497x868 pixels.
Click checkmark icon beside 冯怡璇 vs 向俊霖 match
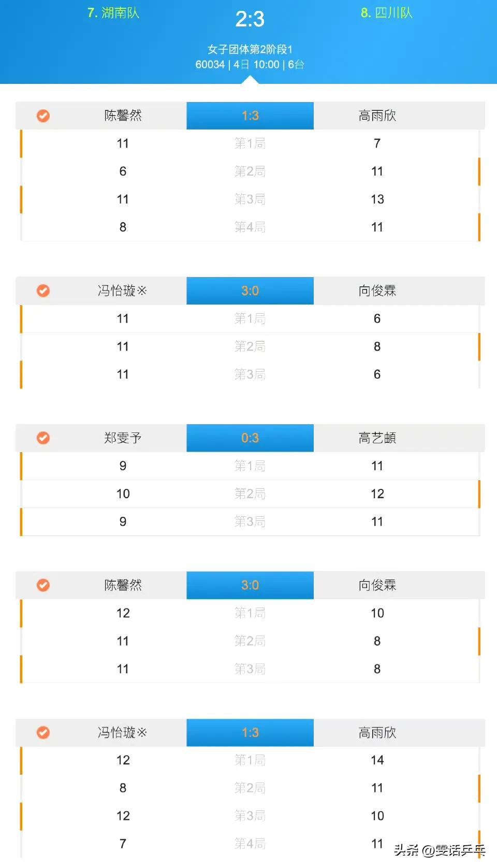[43, 291]
